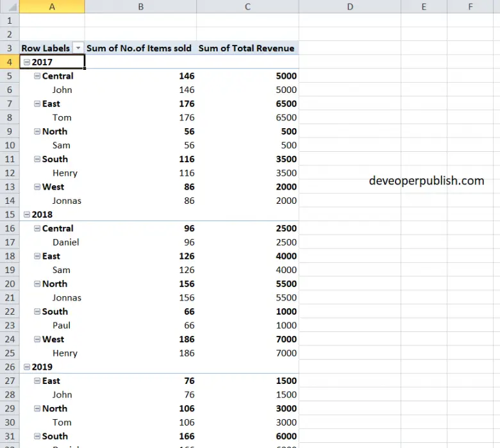The width and height of the screenshot is (500, 448).
Task: Collapse the South region in row 22
Action: pos(37,312)
